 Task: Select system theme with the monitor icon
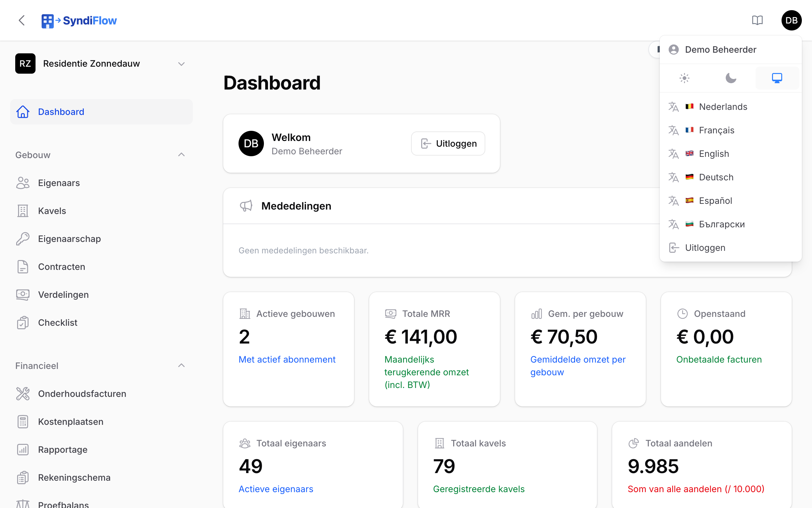(x=777, y=78)
